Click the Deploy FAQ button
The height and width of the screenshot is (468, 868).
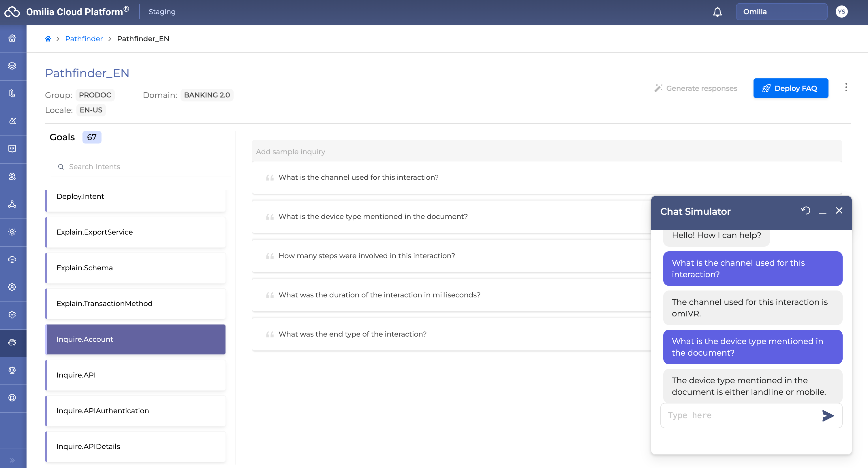point(790,88)
